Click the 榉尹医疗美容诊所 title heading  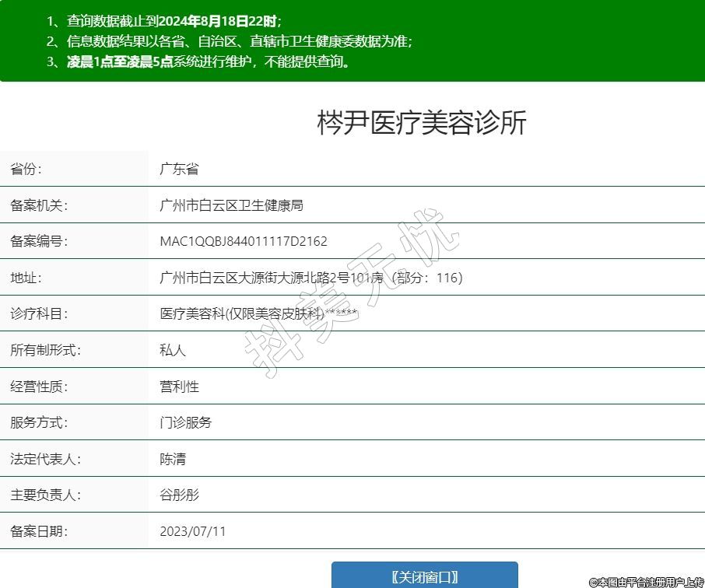(x=421, y=123)
